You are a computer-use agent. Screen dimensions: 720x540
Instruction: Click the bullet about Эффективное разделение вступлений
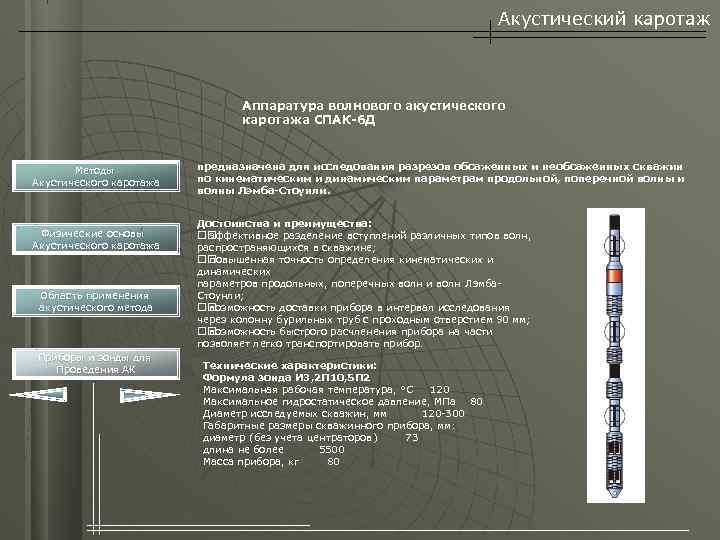pos(364,242)
